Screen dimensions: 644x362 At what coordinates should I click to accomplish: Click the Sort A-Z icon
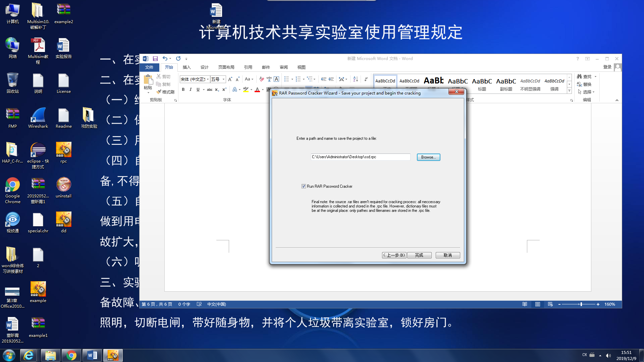point(356,79)
